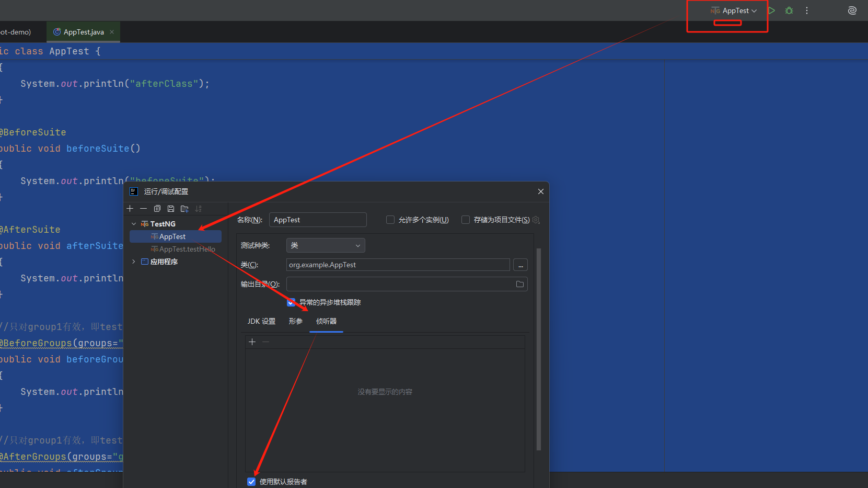Switch to the 形参 tab
Screen dimensions: 868x488
[x=296, y=321]
